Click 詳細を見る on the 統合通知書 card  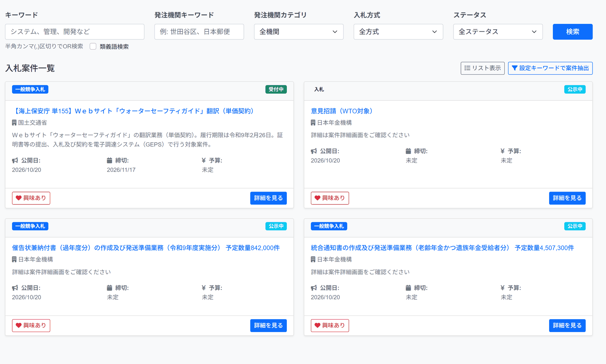[x=567, y=326]
